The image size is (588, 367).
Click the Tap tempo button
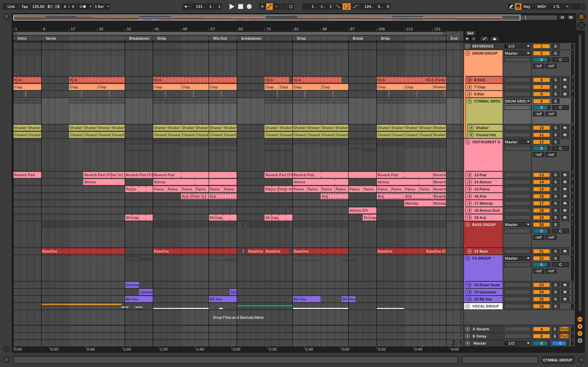click(x=24, y=7)
